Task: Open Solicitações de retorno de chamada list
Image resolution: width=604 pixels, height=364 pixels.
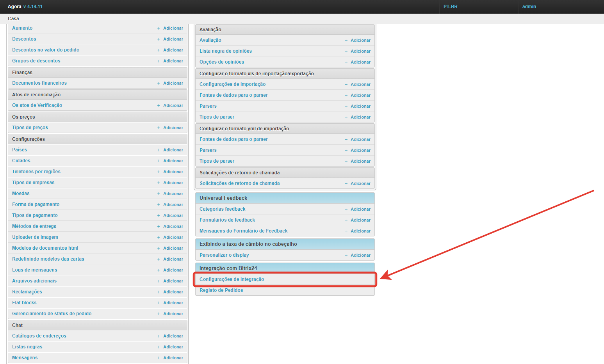Action: 239,183
